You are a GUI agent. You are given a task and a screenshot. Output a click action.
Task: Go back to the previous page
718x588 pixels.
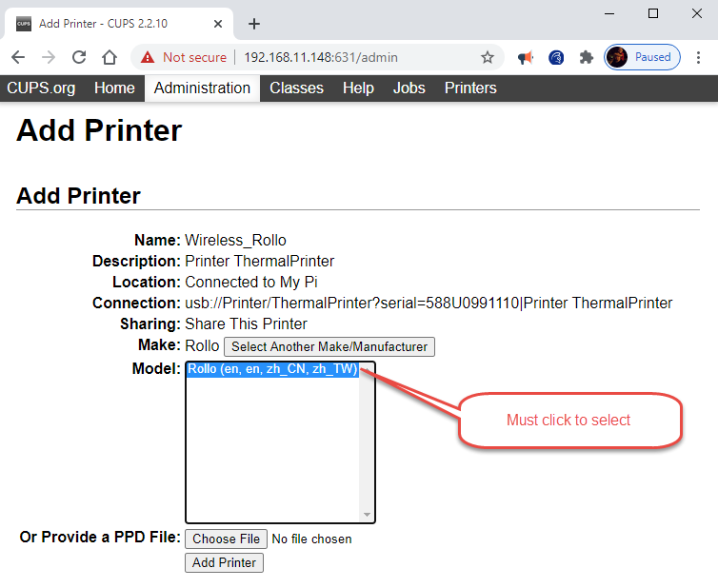click(x=18, y=57)
